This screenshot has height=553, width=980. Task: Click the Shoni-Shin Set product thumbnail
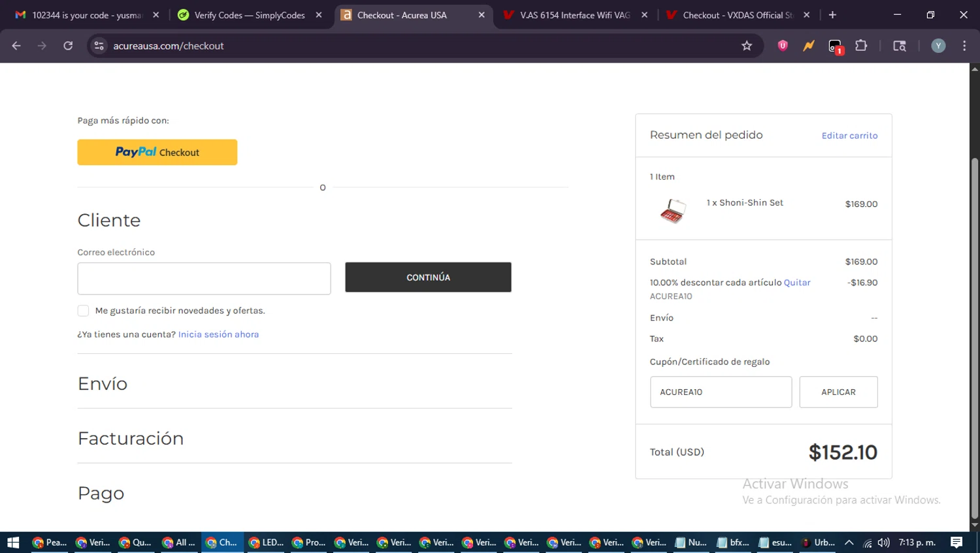[672, 212]
